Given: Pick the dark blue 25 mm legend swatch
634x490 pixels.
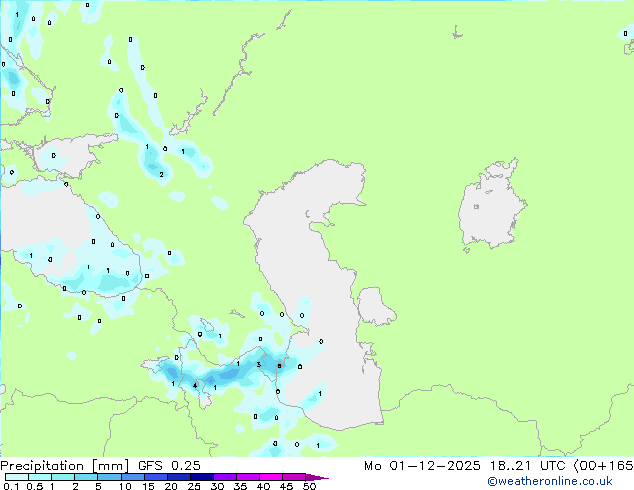Looking at the screenshot, I should point(202,477).
